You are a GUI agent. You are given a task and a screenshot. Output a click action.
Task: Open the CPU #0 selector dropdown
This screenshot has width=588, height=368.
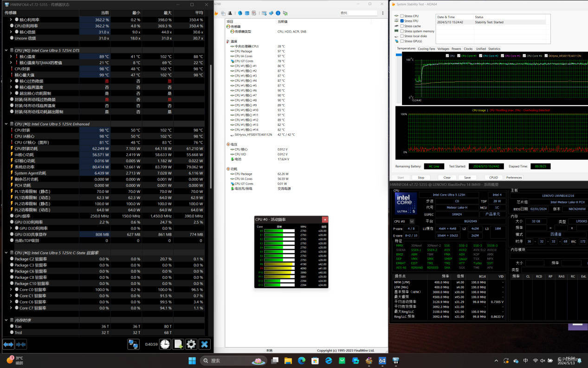[412, 222]
